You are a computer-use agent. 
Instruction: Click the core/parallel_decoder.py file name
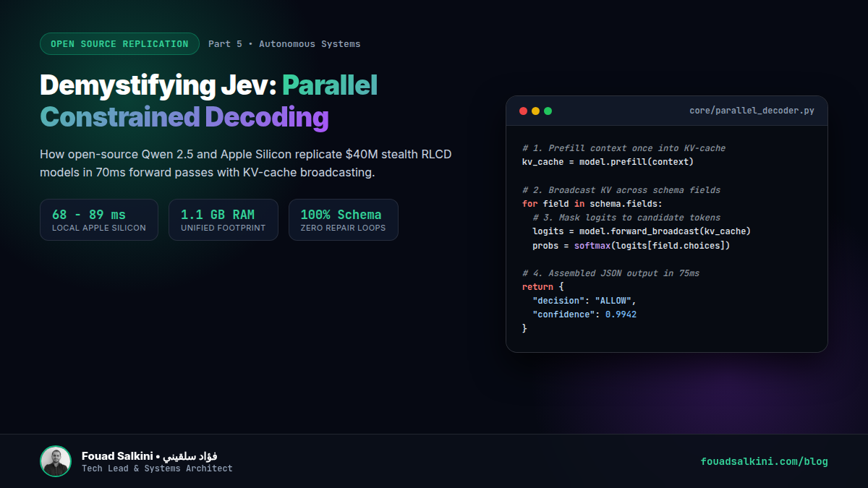pos(752,111)
